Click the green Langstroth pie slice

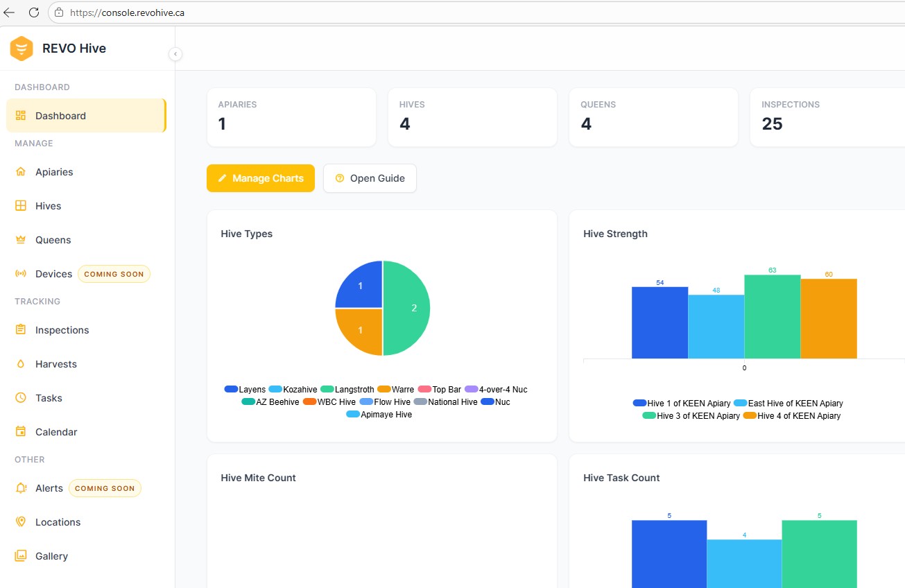[x=408, y=309]
